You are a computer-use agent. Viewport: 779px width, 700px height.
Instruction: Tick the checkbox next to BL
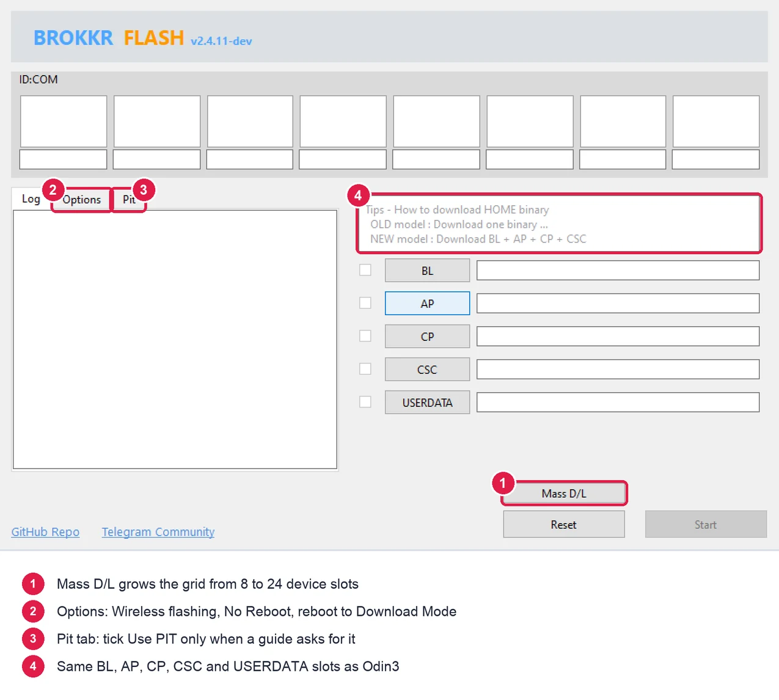pos(365,270)
